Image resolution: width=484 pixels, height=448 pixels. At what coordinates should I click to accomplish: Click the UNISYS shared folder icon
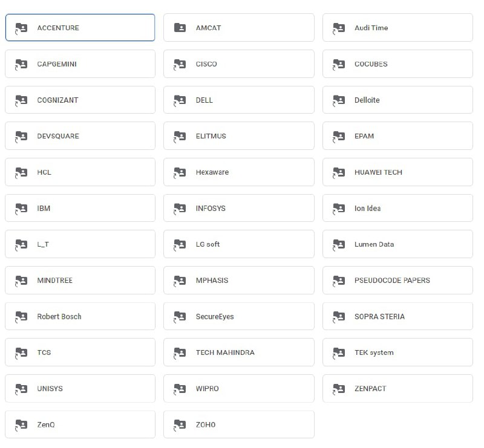coord(21,388)
